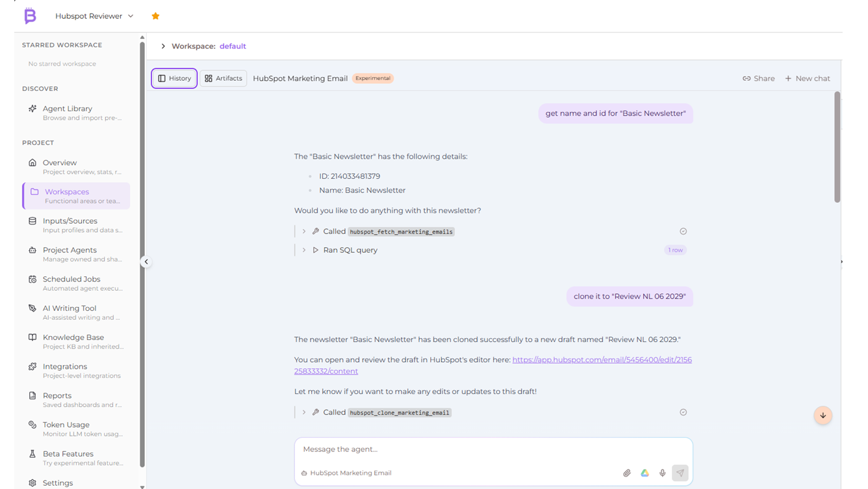Image resolution: width=868 pixels, height=489 pixels.
Task: Click the microphone voice input icon
Action: [662, 473]
